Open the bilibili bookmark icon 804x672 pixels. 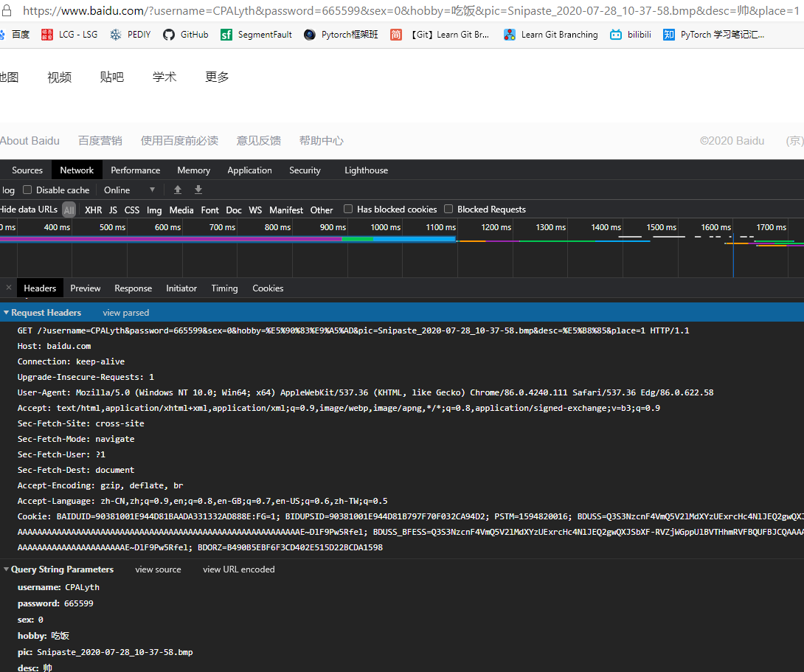tap(616, 35)
